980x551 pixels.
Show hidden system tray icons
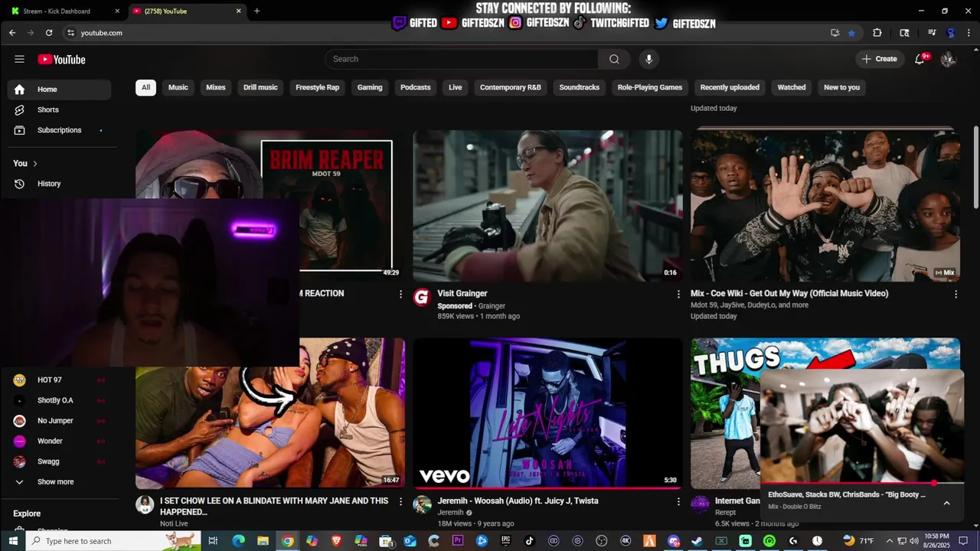tap(890, 541)
